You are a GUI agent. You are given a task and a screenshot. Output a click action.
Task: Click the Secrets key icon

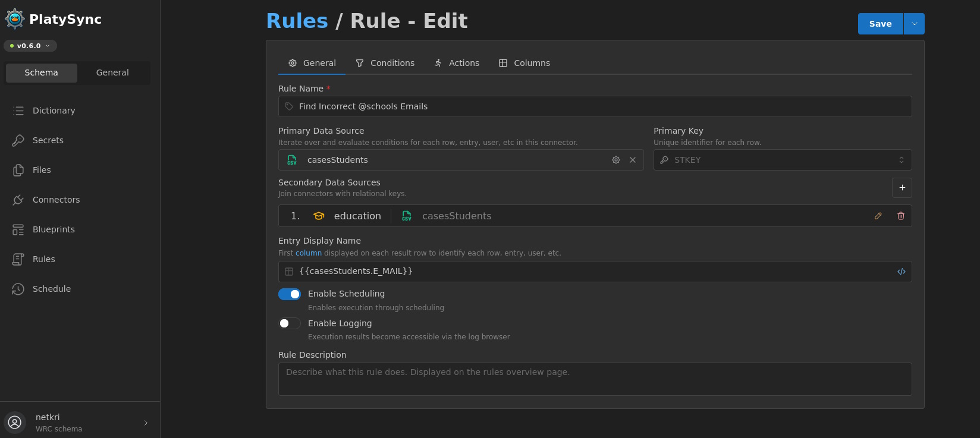pyautogui.click(x=18, y=140)
